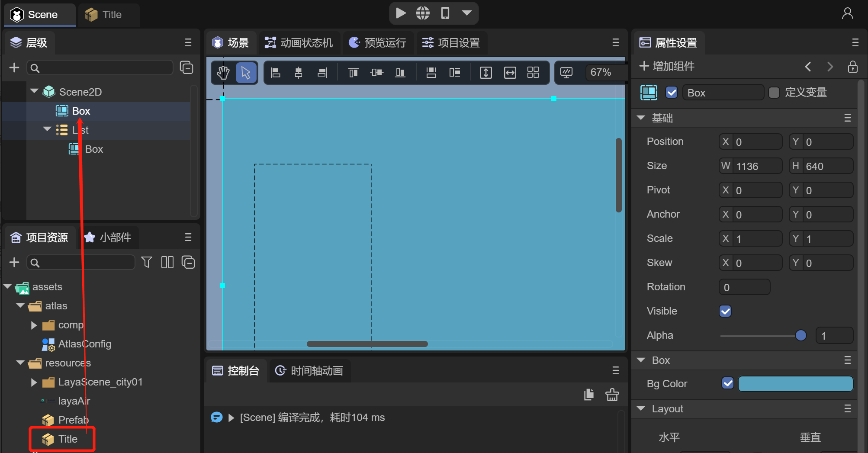This screenshot has height=453, width=868.
Task: Select the hand pan tool
Action: click(x=223, y=73)
